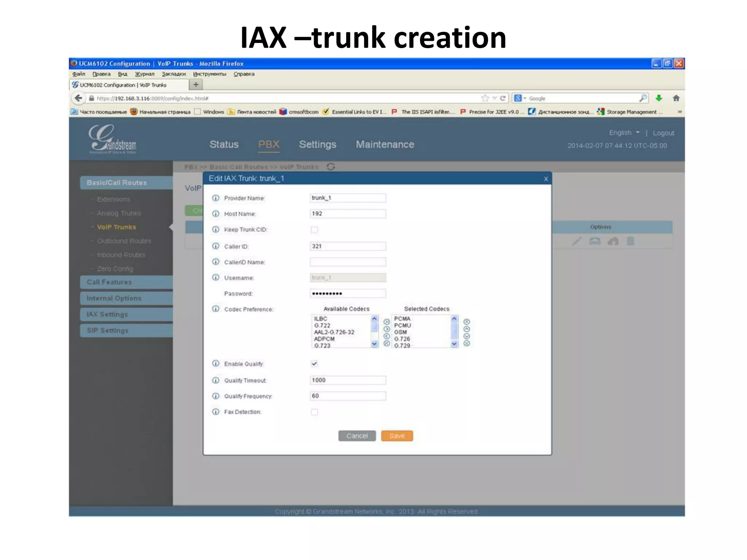
Task: Open the Settings top menu
Action: click(318, 144)
